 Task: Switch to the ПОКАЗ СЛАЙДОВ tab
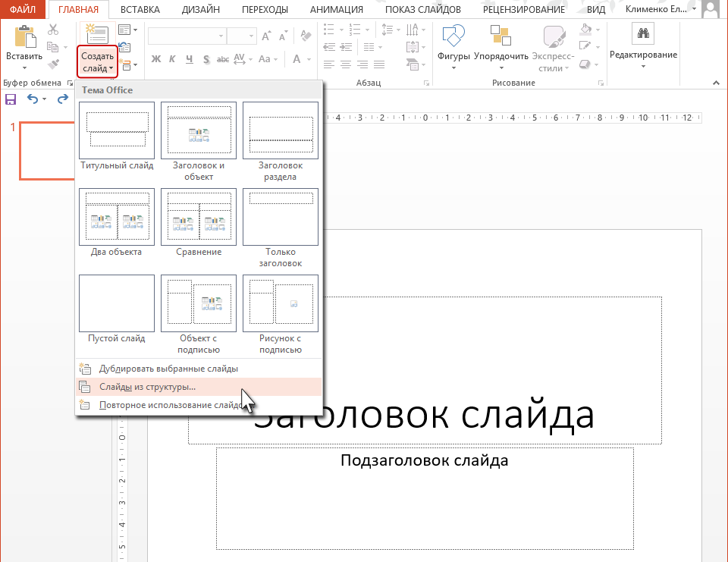pos(423,9)
